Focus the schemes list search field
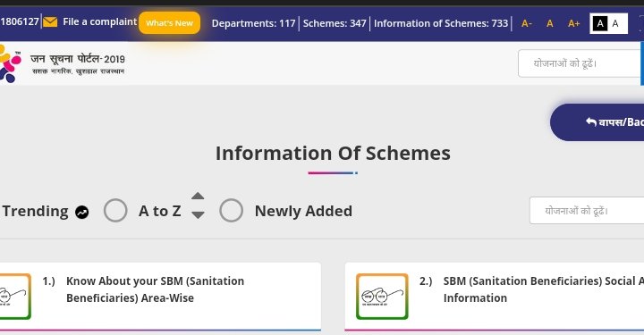Screen dimensions: 644x335 click(588, 210)
